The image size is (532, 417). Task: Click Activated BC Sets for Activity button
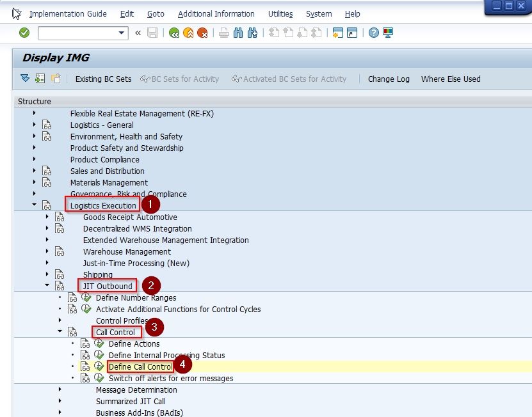coord(289,79)
